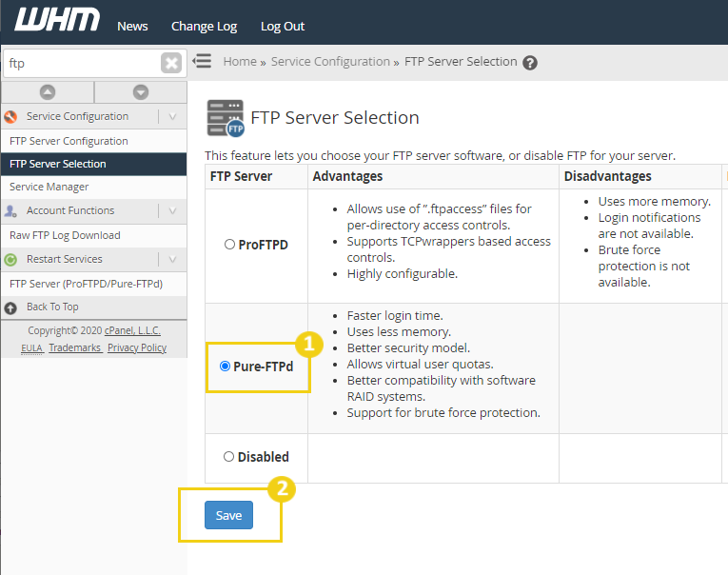Click the Pure-FTPd label text
This screenshot has width=728, height=575.
(x=264, y=367)
